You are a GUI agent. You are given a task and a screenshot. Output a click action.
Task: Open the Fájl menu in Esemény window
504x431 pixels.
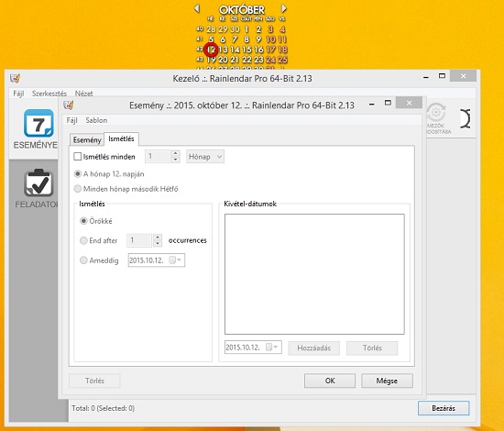(71, 120)
